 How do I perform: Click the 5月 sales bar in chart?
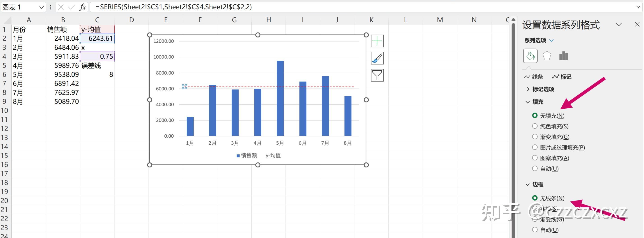[280, 99]
